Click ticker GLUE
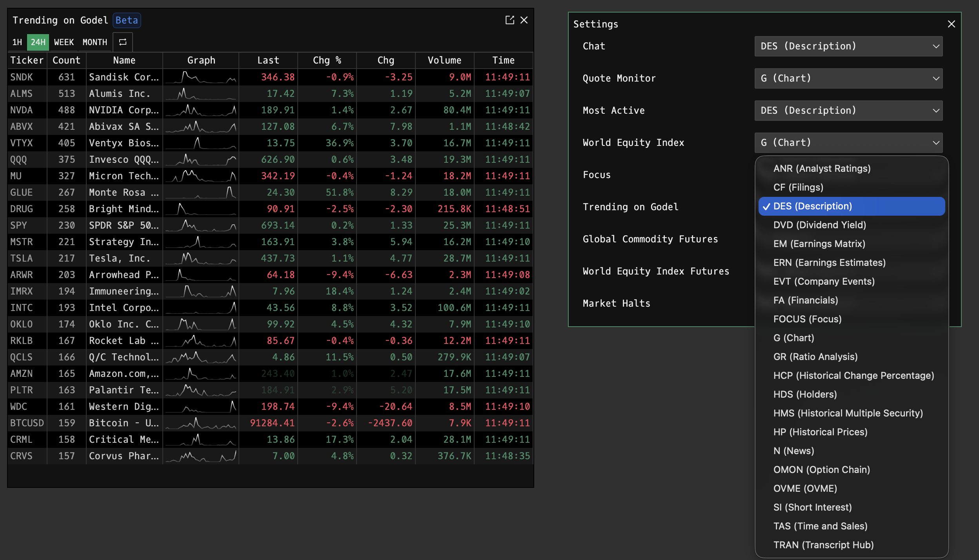979x560 pixels. tap(22, 193)
